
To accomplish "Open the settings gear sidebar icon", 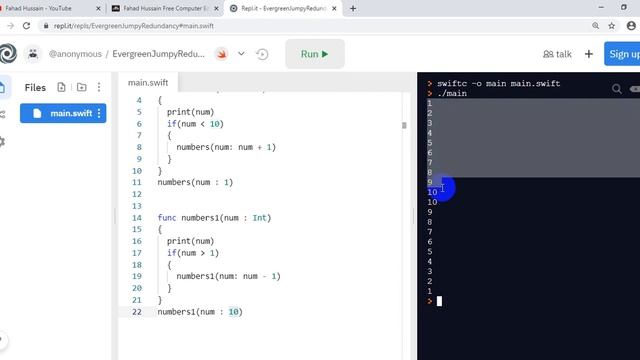I will (2, 142).
